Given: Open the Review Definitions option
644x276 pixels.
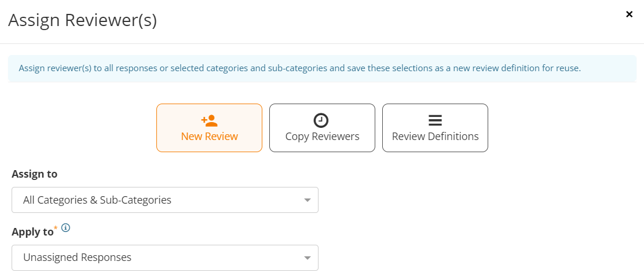Looking at the screenshot, I should click(x=435, y=127).
